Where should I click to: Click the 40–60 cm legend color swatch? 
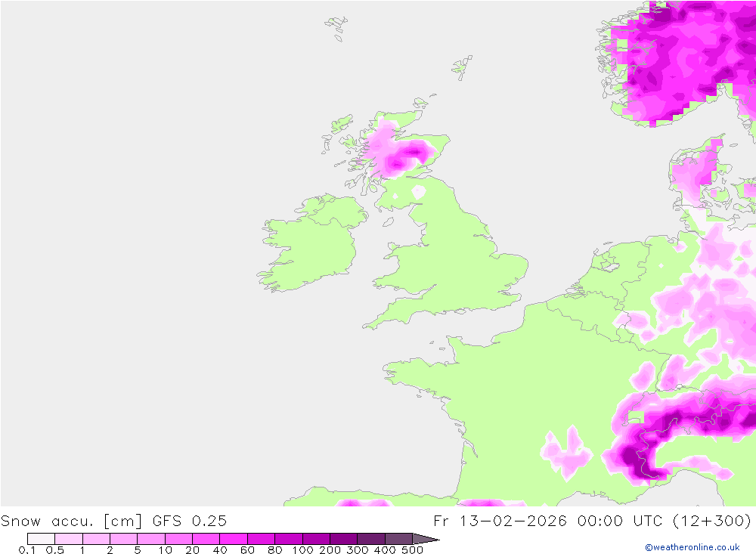(x=234, y=539)
